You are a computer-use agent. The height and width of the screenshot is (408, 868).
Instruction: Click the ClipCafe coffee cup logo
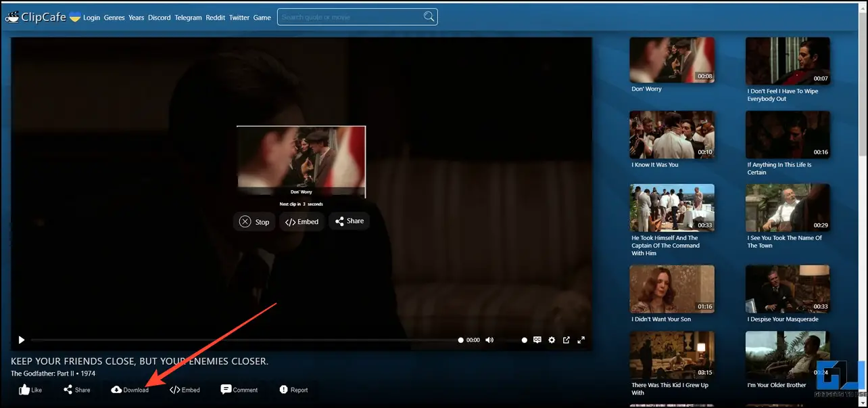tap(12, 17)
